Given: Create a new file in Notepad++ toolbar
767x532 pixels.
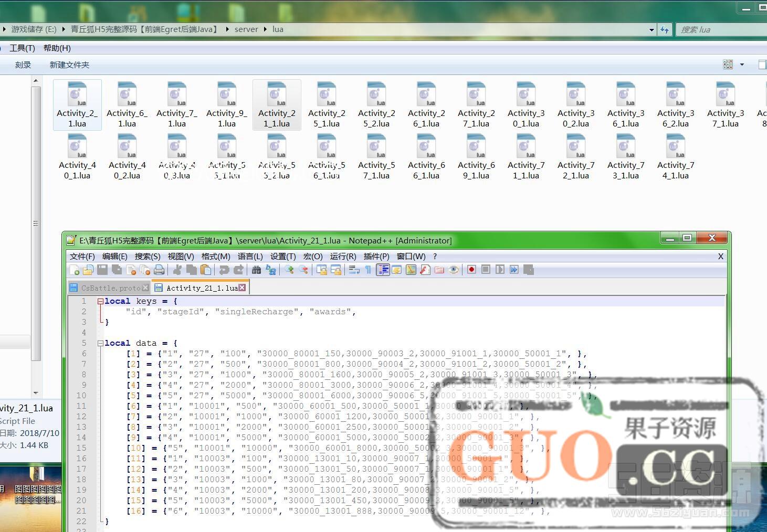Looking at the screenshot, I should (75, 270).
